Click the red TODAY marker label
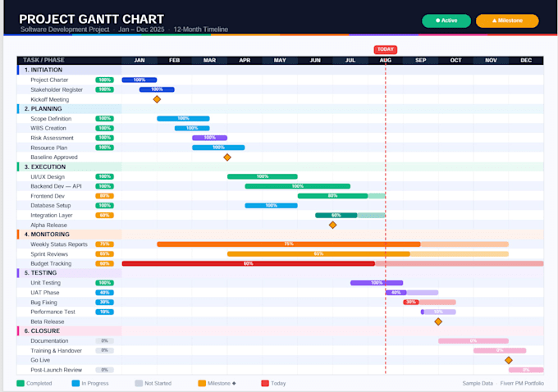The width and height of the screenshot is (558, 392). coord(386,49)
